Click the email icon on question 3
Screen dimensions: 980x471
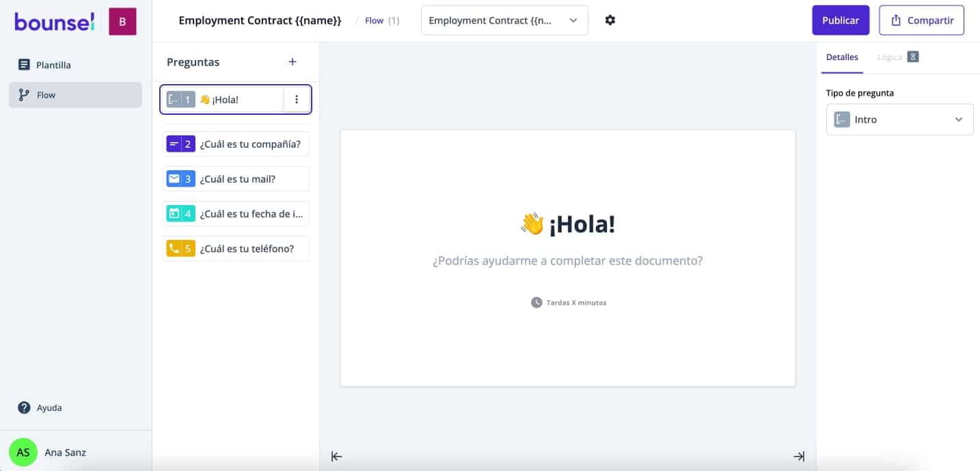(x=174, y=179)
